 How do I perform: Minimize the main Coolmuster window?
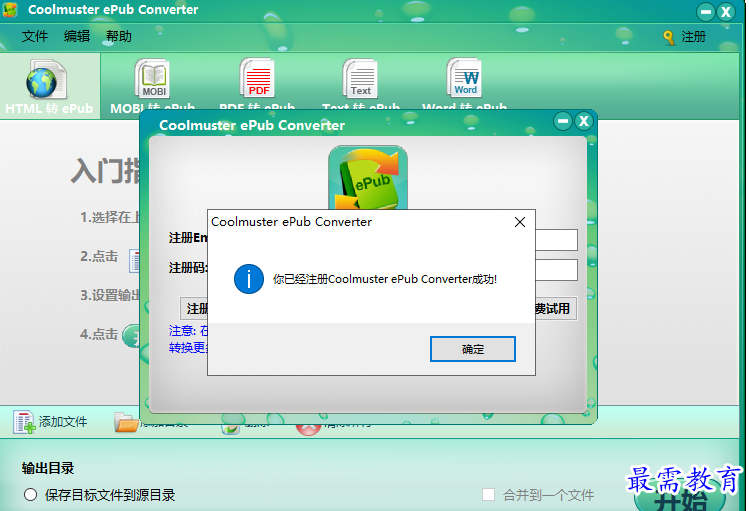click(x=706, y=12)
